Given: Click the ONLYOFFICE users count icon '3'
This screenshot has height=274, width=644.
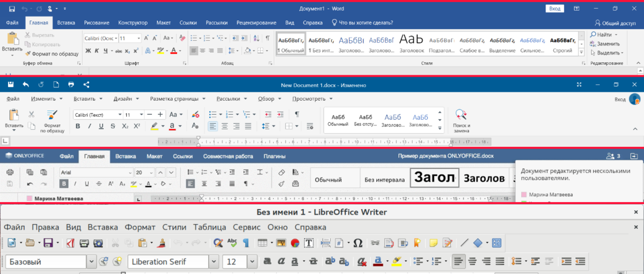Looking at the screenshot, I should pyautogui.click(x=613, y=156).
